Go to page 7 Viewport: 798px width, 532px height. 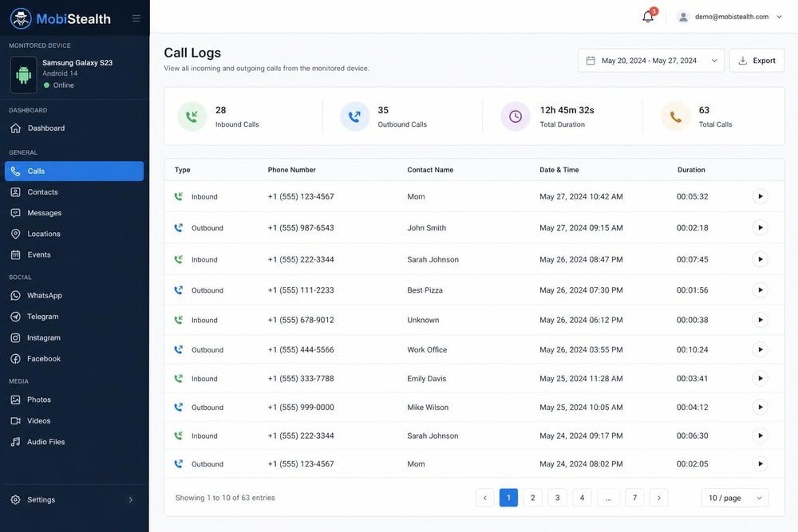(634, 498)
